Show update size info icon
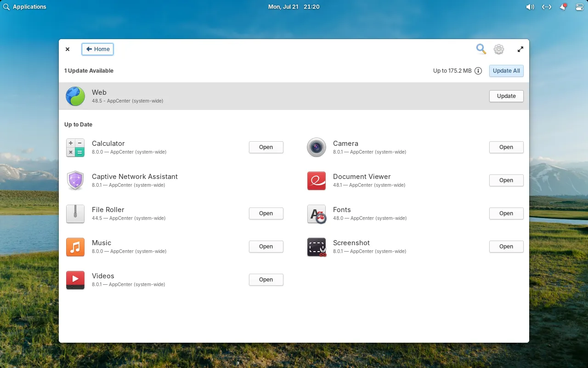 478,71
